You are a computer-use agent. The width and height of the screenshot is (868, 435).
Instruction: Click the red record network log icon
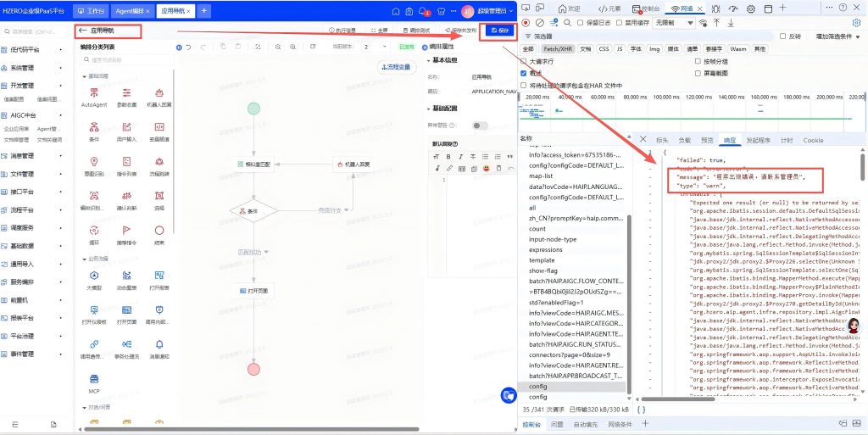tap(526, 23)
